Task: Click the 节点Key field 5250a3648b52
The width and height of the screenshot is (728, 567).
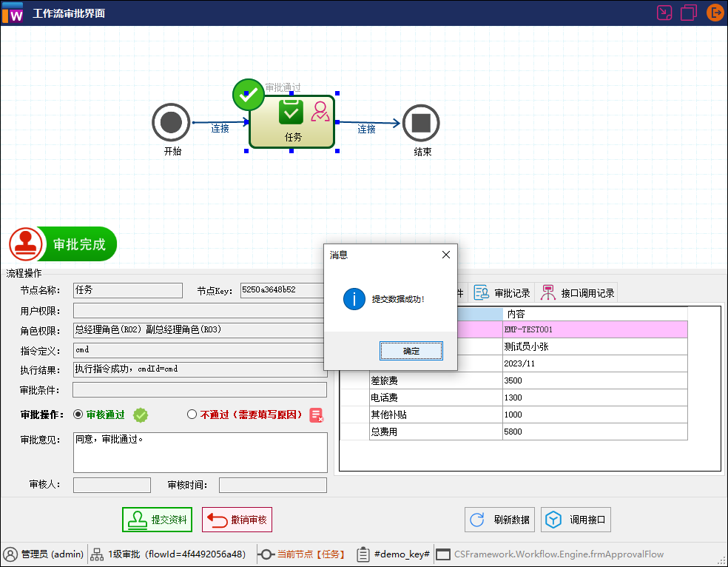Action: 282,290
